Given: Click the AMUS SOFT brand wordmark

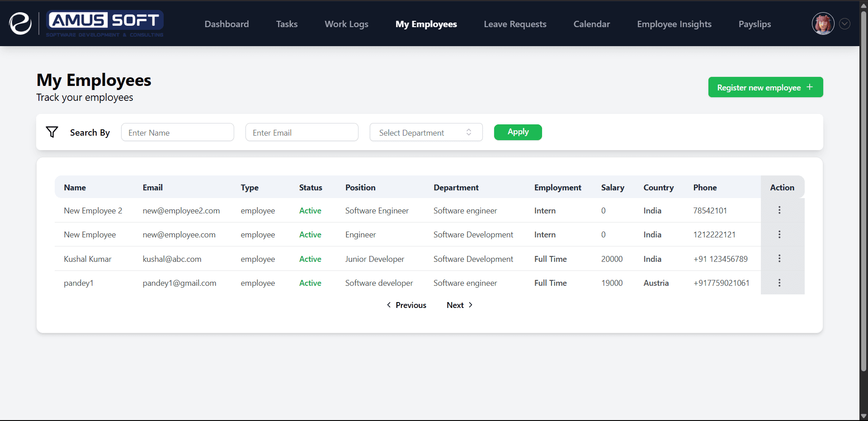Looking at the screenshot, I should pos(104,24).
